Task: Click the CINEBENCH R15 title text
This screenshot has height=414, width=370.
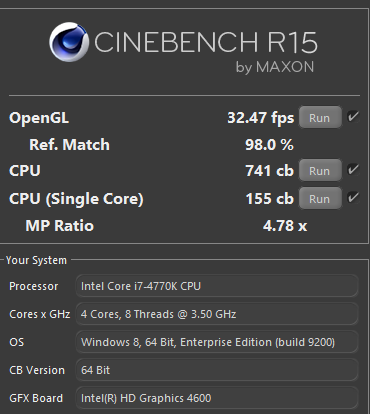Action: pos(206,42)
